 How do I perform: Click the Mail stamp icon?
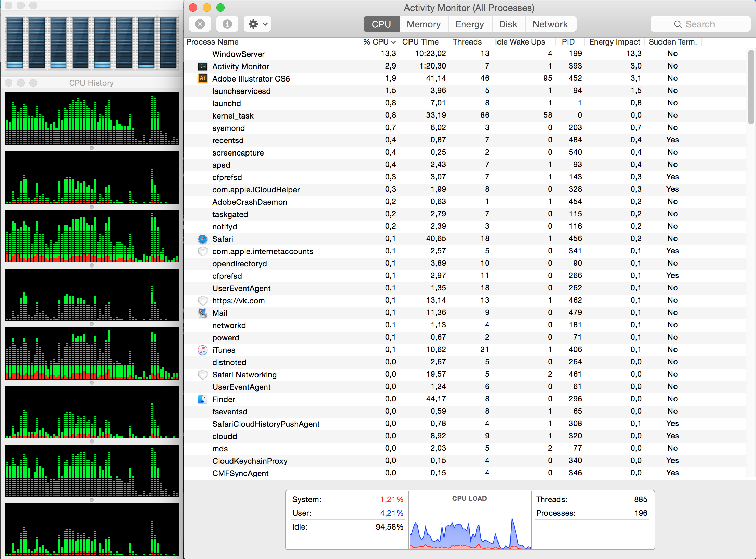tap(203, 313)
